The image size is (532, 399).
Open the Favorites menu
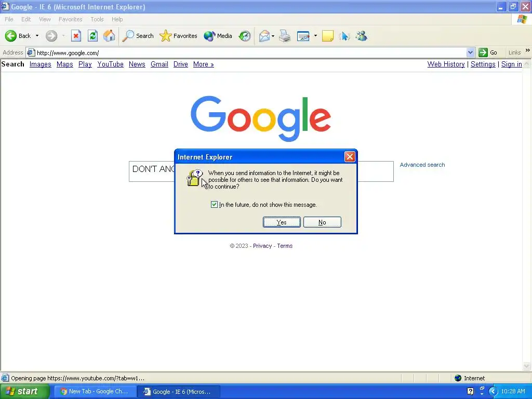click(70, 19)
